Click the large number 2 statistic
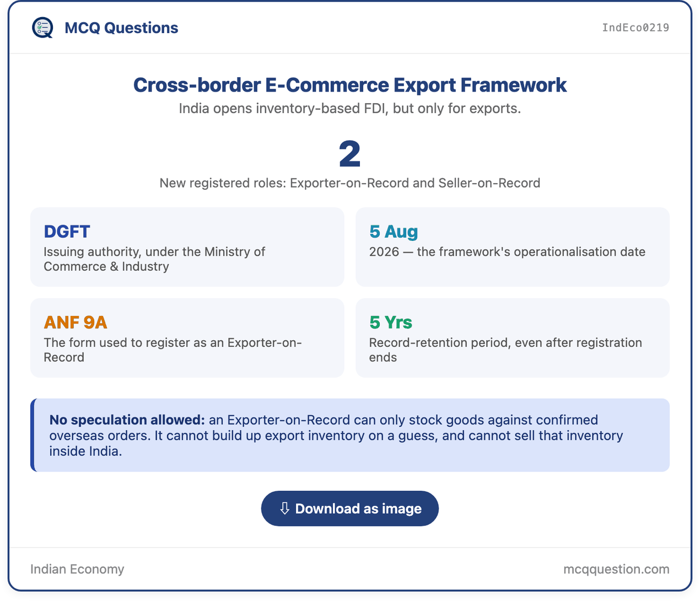 pyautogui.click(x=350, y=154)
